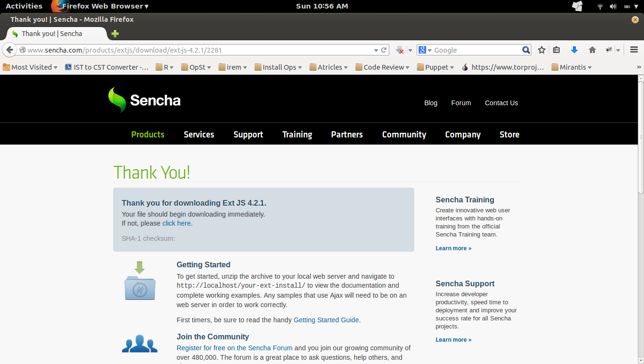Click the Getting Started folder download icon
Image resolution: width=644 pixels, height=364 pixels.
(140, 281)
